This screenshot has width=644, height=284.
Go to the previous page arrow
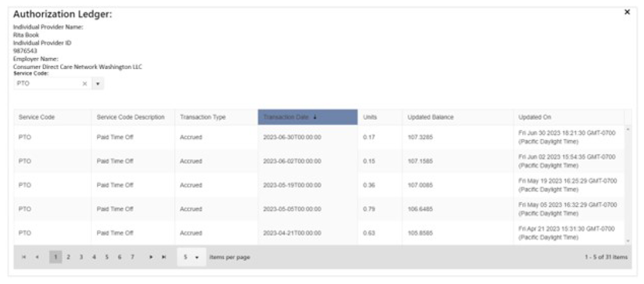37,257
